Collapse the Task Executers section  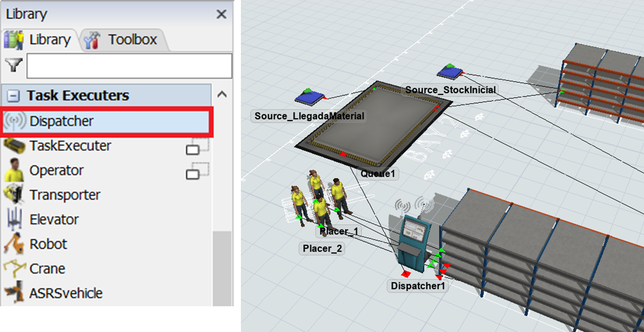(x=14, y=96)
